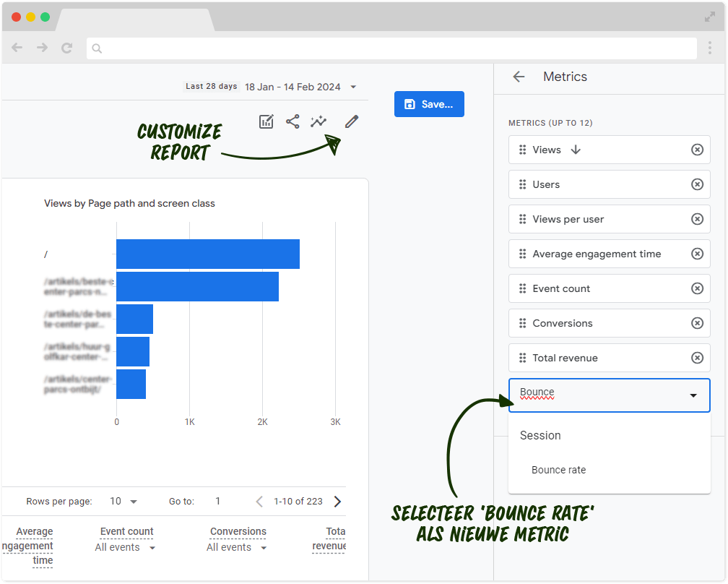Remove the Total revenue metric
728x584 pixels.
[697, 358]
